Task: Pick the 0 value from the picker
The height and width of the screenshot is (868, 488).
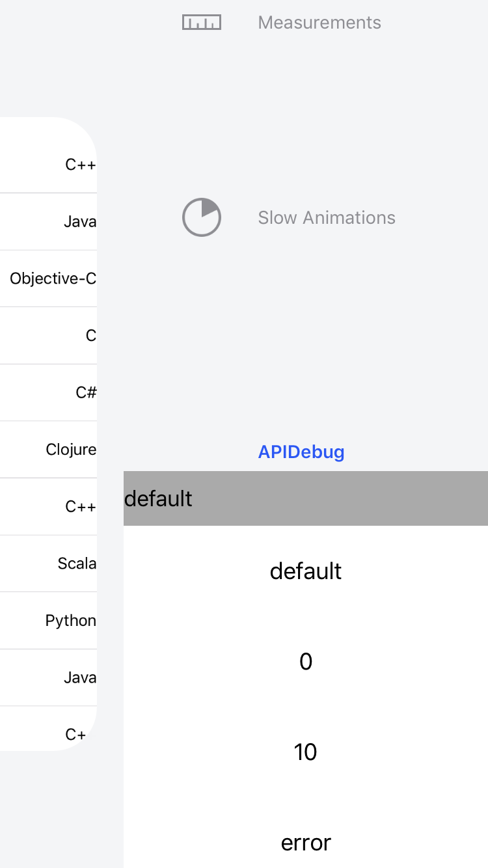Action: (x=306, y=661)
